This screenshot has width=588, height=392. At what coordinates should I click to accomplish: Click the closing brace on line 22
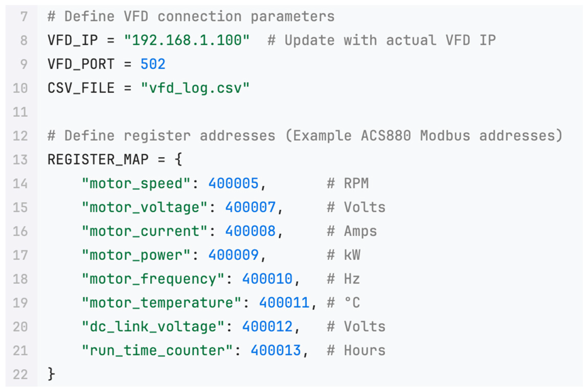tap(51, 374)
